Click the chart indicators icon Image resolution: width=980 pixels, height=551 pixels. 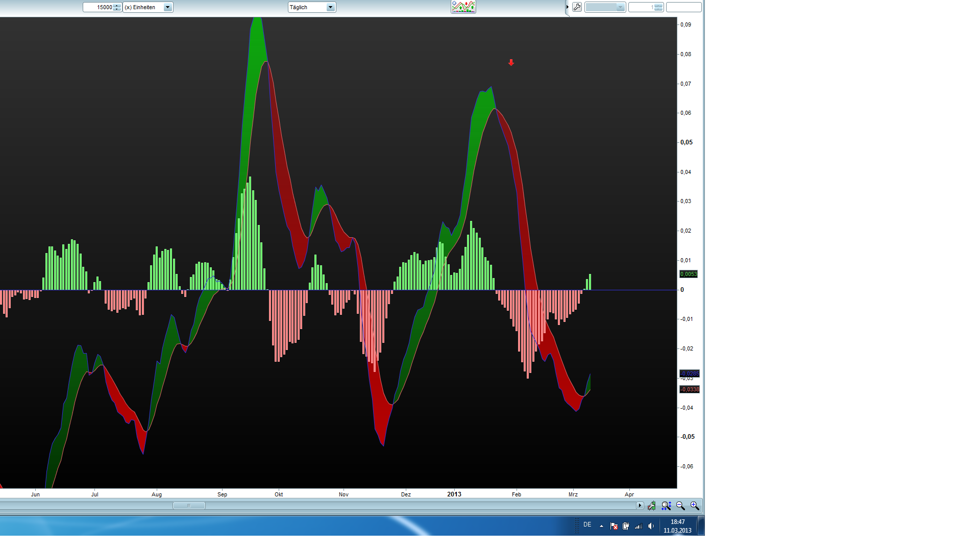pyautogui.click(x=463, y=7)
